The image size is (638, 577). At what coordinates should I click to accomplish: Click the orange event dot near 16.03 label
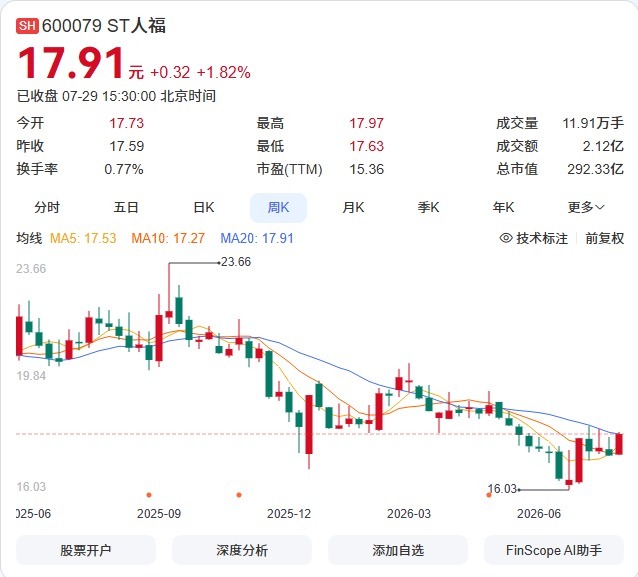489,495
